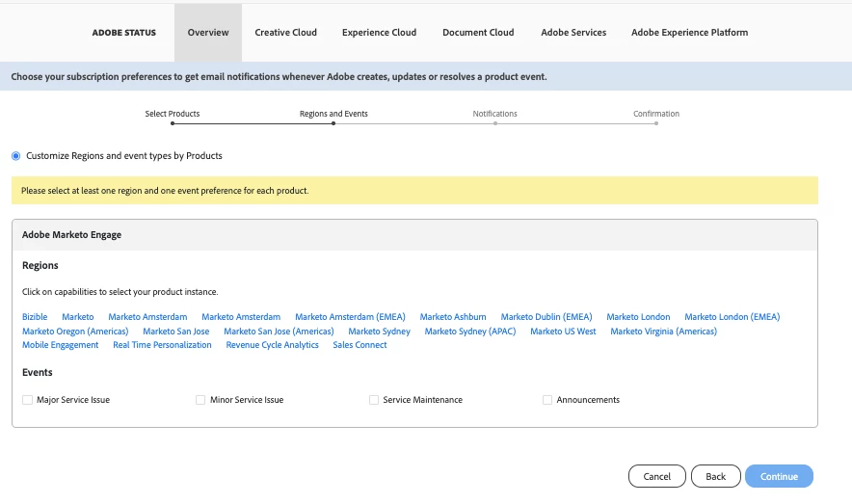The height and width of the screenshot is (504, 852).
Task: Click the Confirmation step label
Action: (x=656, y=114)
